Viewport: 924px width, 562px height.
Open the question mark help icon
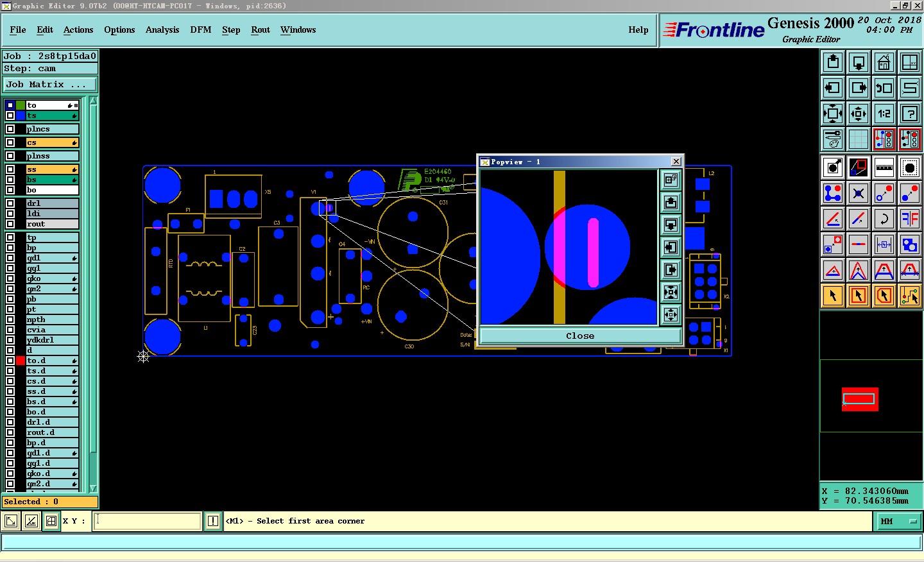pos(910,114)
